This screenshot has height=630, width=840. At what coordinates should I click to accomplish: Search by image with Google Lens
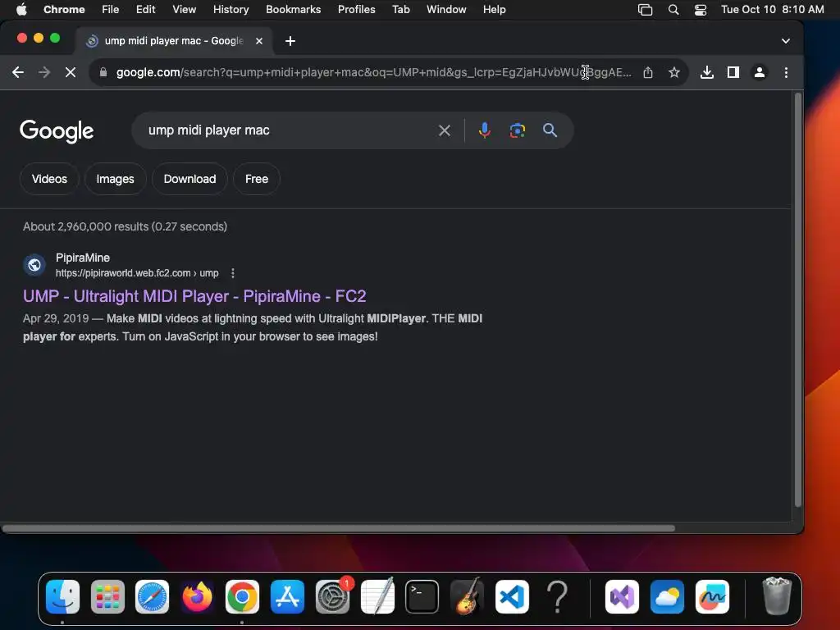pyautogui.click(x=517, y=130)
